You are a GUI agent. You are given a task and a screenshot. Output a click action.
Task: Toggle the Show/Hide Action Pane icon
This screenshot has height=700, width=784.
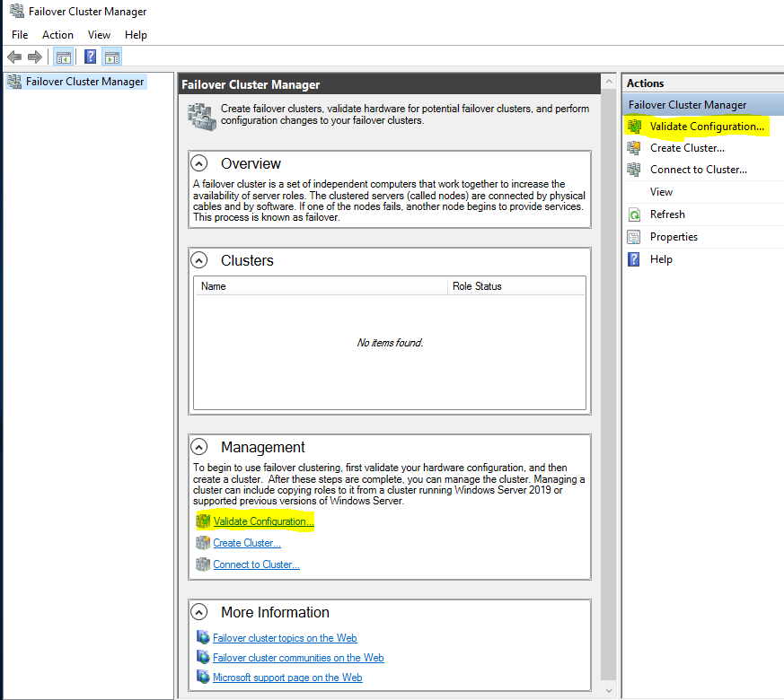pyautogui.click(x=111, y=57)
